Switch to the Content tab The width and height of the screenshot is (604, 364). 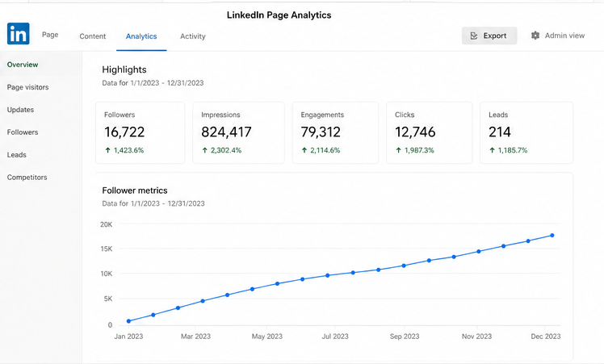(92, 36)
